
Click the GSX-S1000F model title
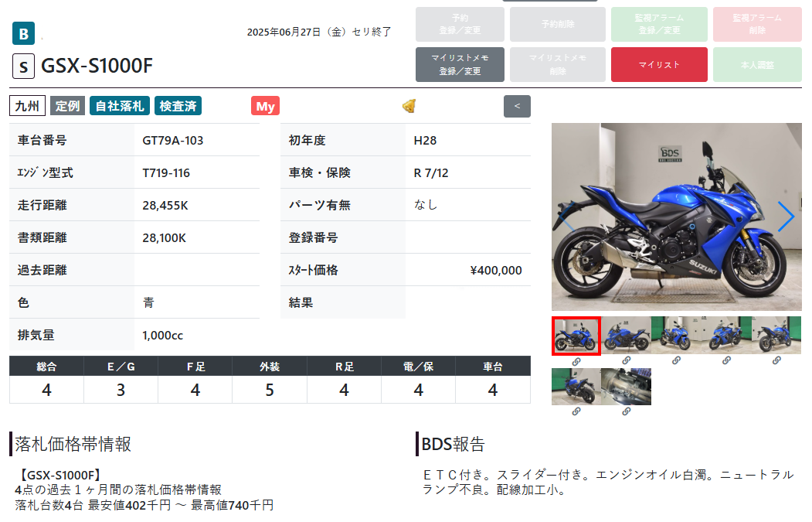pyautogui.click(x=97, y=66)
